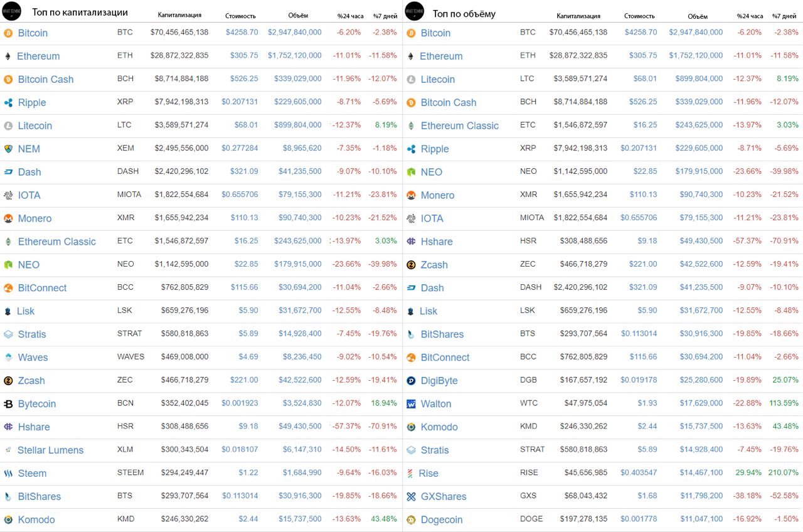Viewport: 803px width, 532px height.
Task: Click Lisk icon in Топ по капитализации table
Action: 8,311
